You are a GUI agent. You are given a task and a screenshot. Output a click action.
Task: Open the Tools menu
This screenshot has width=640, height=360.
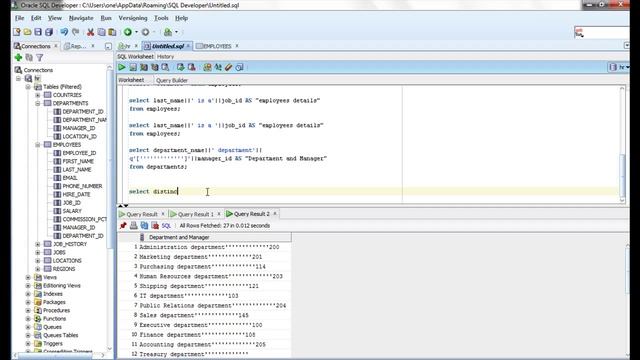161,18
